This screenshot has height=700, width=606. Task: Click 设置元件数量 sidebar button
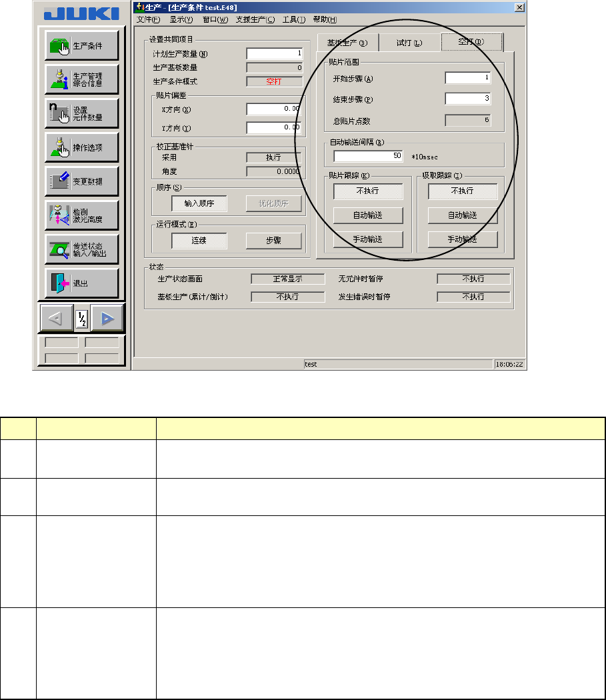coord(82,113)
